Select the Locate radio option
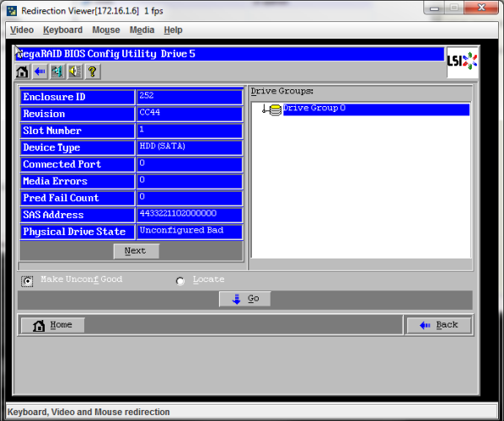 coord(180,281)
